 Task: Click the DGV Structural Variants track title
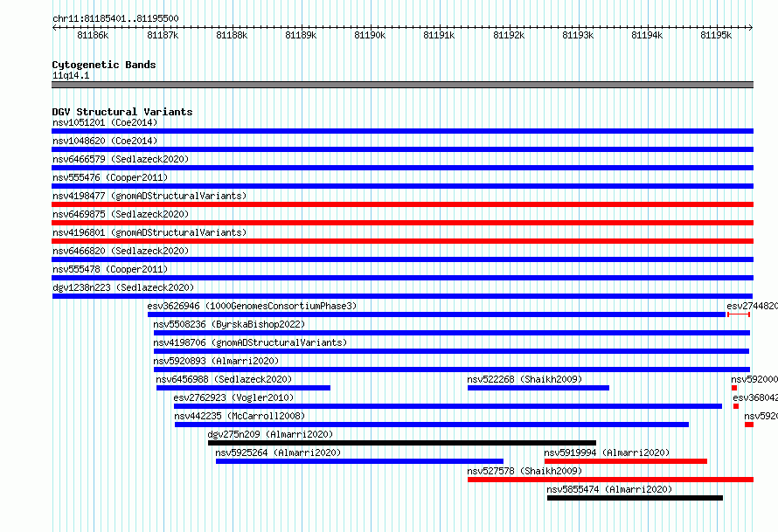click(122, 112)
